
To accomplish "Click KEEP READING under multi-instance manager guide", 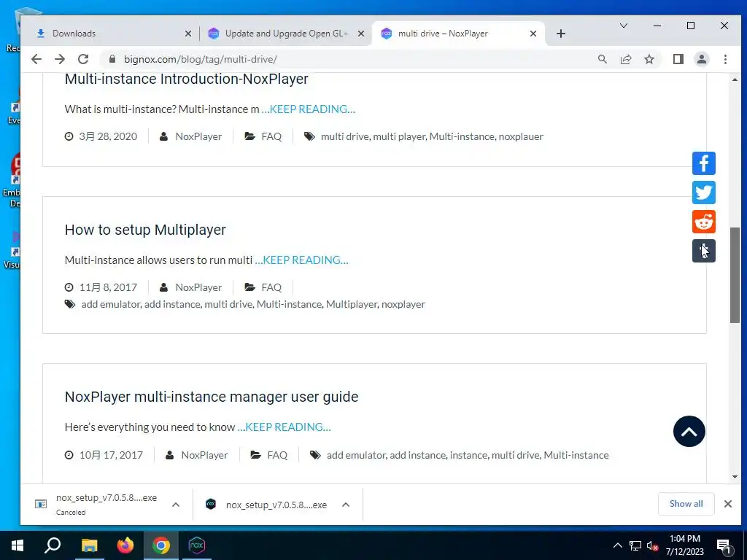I will pos(284,427).
